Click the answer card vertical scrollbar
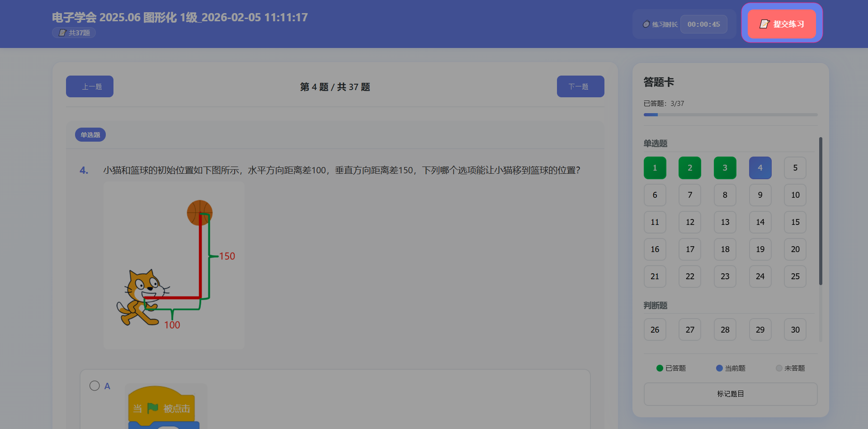 [821, 211]
